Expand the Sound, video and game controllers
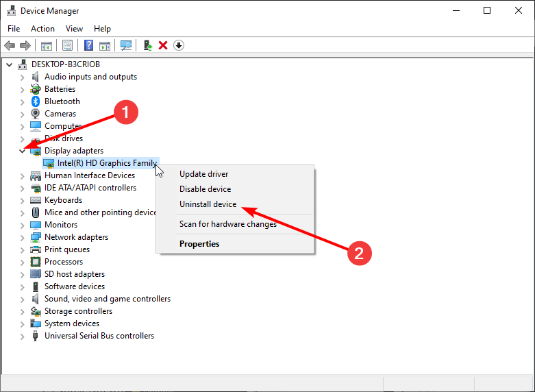This screenshot has width=535, height=392. point(23,299)
